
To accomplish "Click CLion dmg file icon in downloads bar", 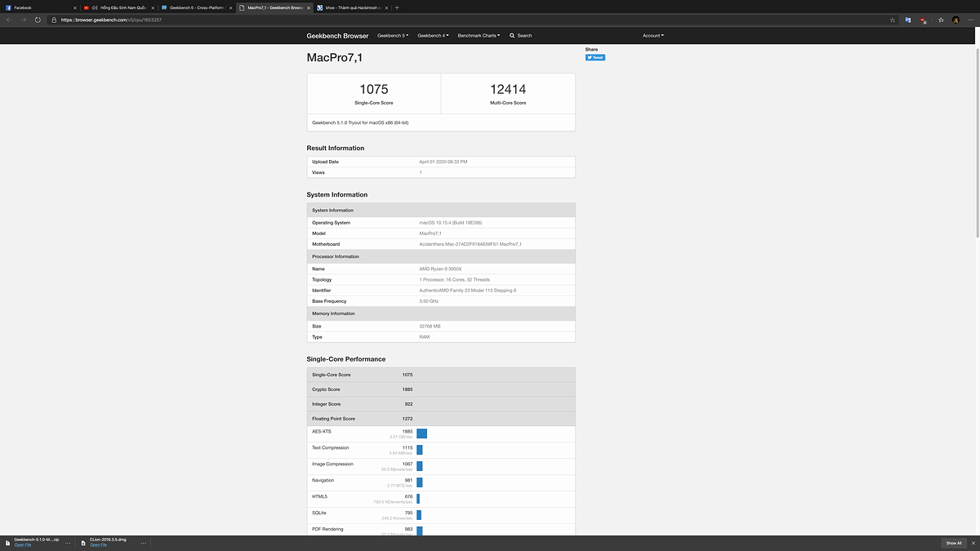I will (x=83, y=542).
